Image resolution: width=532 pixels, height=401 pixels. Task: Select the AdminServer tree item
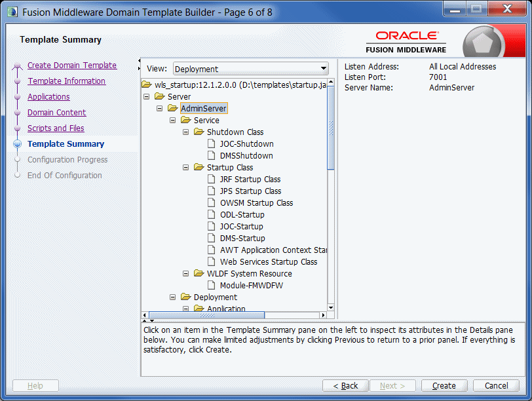tap(204, 108)
